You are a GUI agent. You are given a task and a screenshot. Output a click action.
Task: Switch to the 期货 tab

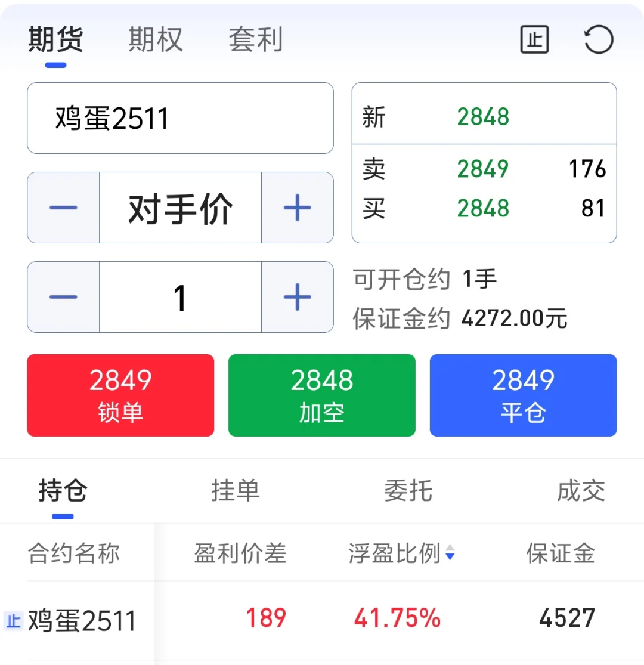[55, 39]
